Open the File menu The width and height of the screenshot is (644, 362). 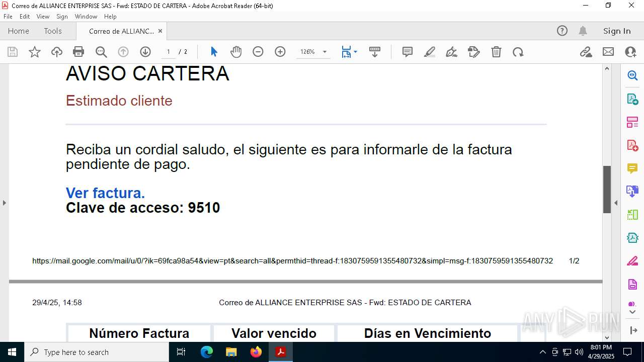[8, 17]
